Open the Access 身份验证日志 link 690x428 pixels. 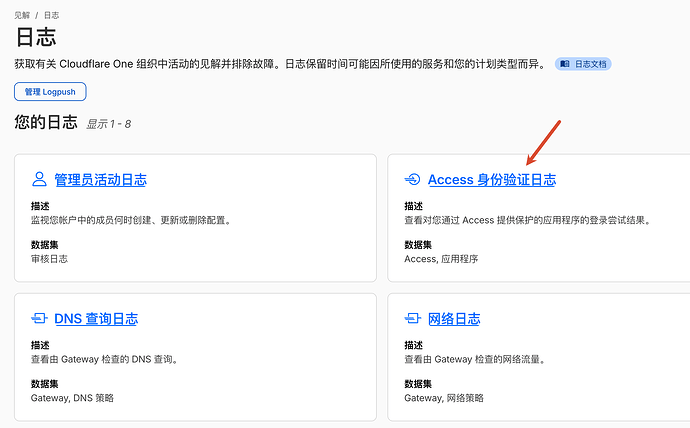pyautogui.click(x=492, y=179)
